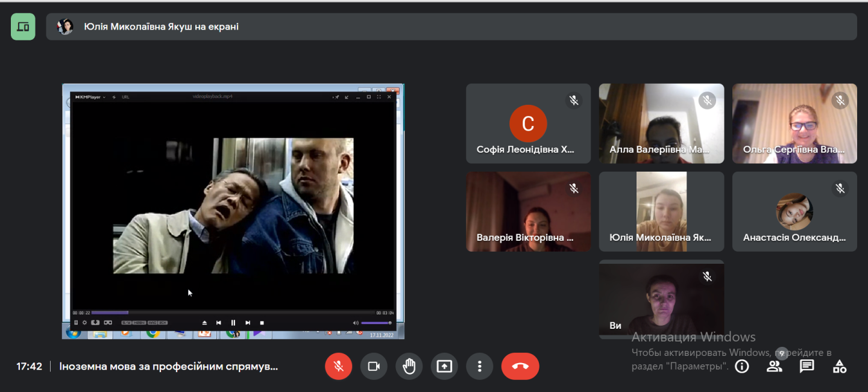Select Валерія Вікторівна's video tile
Image resolution: width=868 pixels, height=392 pixels.
(x=528, y=211)
